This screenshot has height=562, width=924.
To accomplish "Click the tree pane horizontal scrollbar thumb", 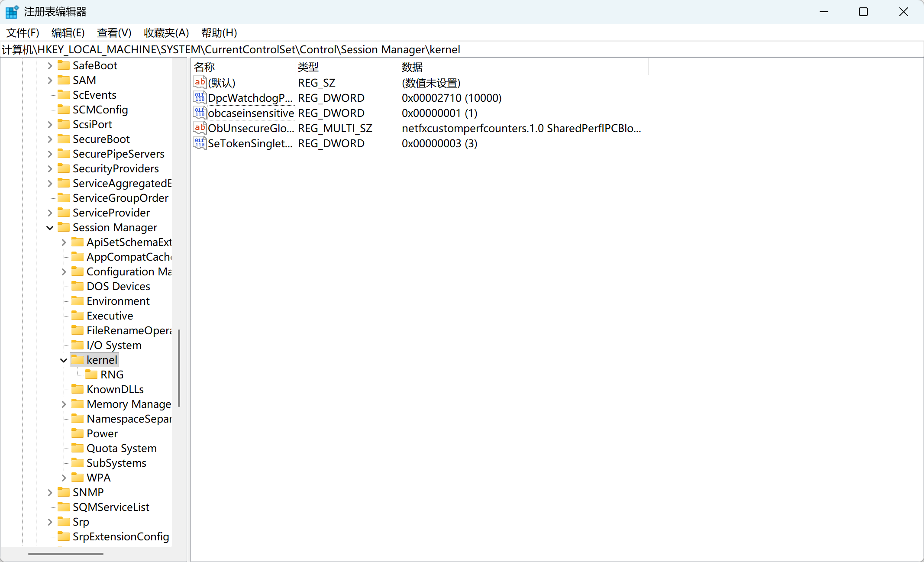I will (66, 554).
